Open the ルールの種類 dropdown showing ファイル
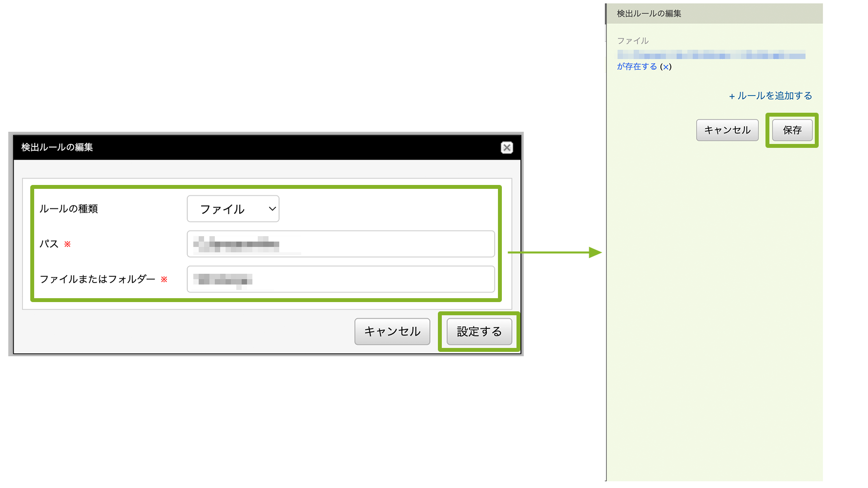The image size is (868, 488). pyautogui.click(x=233, y=209)
